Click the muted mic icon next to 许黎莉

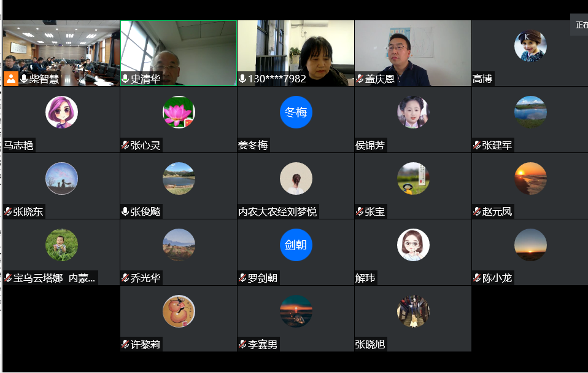click(125, 344)
